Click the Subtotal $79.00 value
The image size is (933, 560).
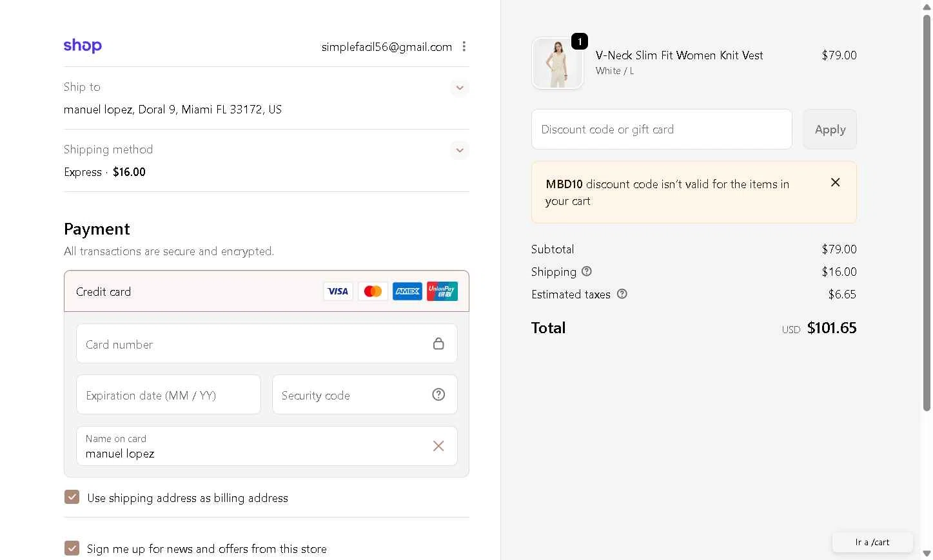coord(839,249)
